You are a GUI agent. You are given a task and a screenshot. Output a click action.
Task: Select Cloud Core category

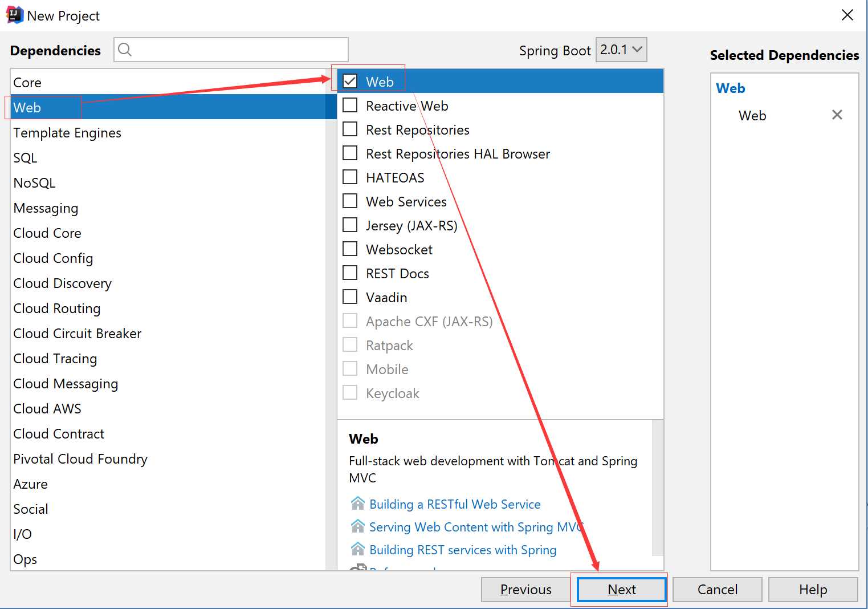coord(168,233)
